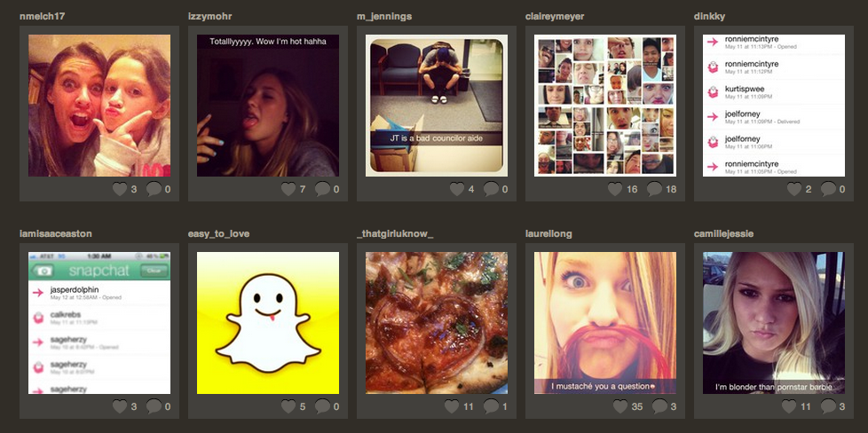Image resolution: width=868 pixels, height=433 pixels.
Task: Open laurellong's profile link
Action: [548, 233]
